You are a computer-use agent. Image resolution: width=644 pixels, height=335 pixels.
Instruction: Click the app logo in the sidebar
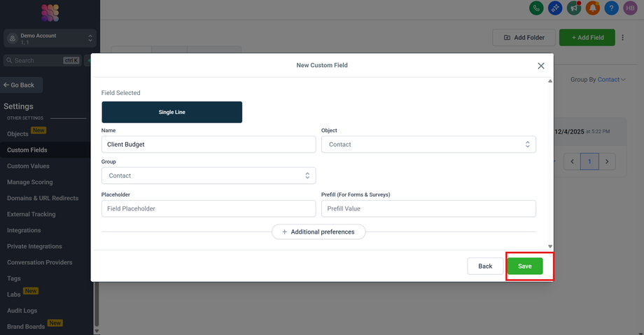(x=50, y=13)
